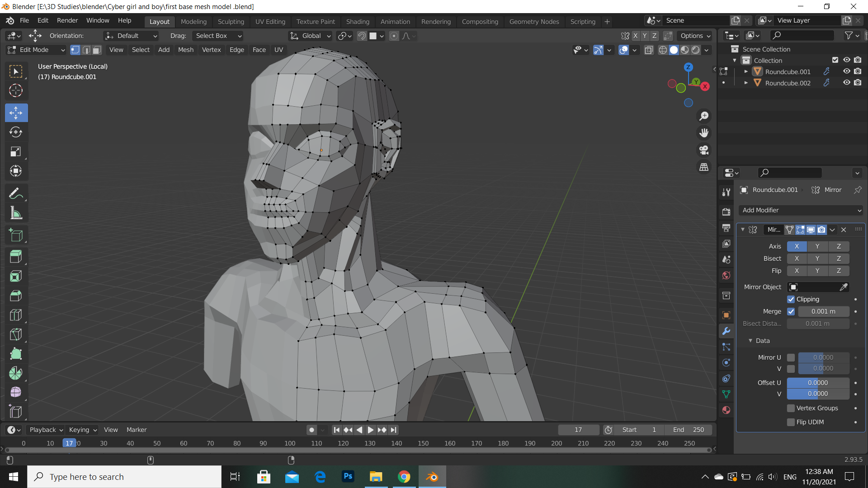Choose the Extrude Region tool
This screenshot has width=868, height=488.
16,257
